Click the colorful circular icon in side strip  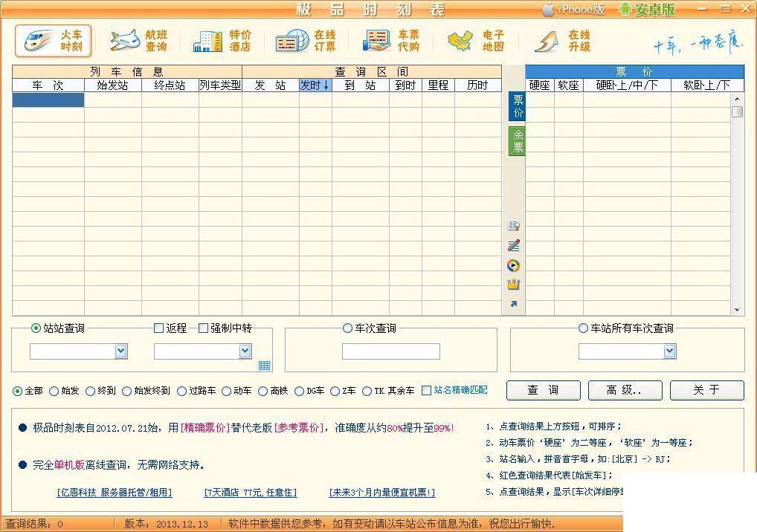click(x=514, y=265)
